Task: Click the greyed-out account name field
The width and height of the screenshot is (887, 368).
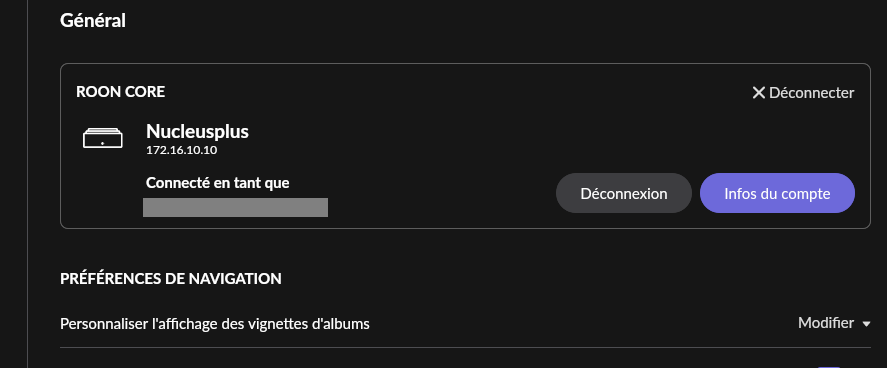Action: (235, 207)
